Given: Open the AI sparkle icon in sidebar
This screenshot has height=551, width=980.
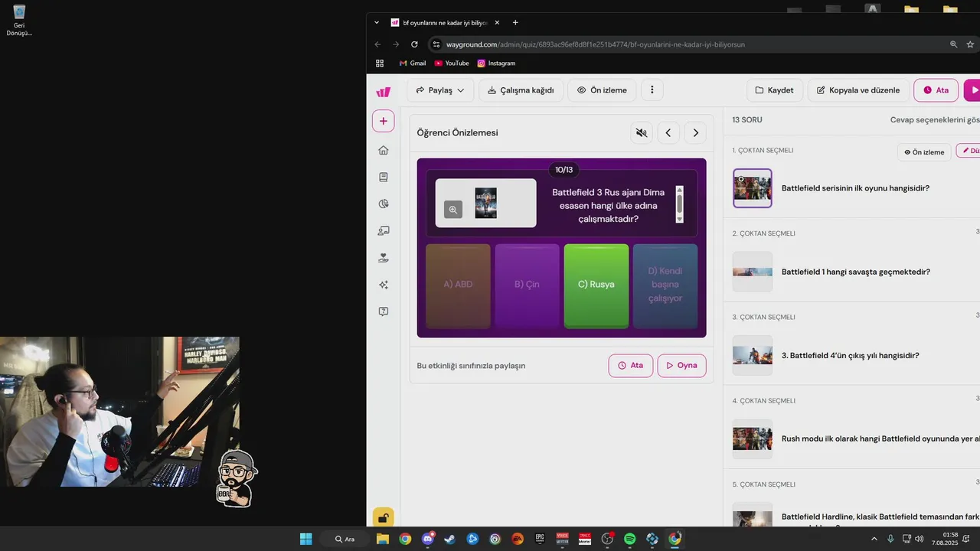Looking at the screenshot, I should (384, 285).
